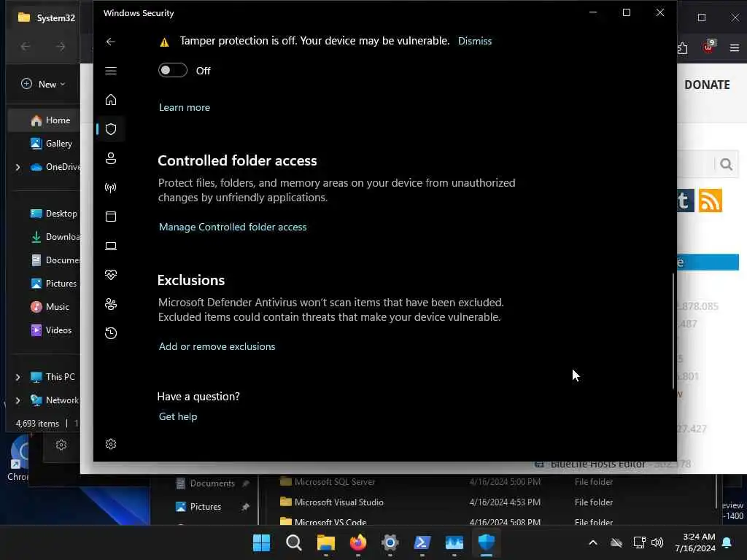Open the browser hamburger menu
Screen dimensions: 747x560
tap(734, 47)
